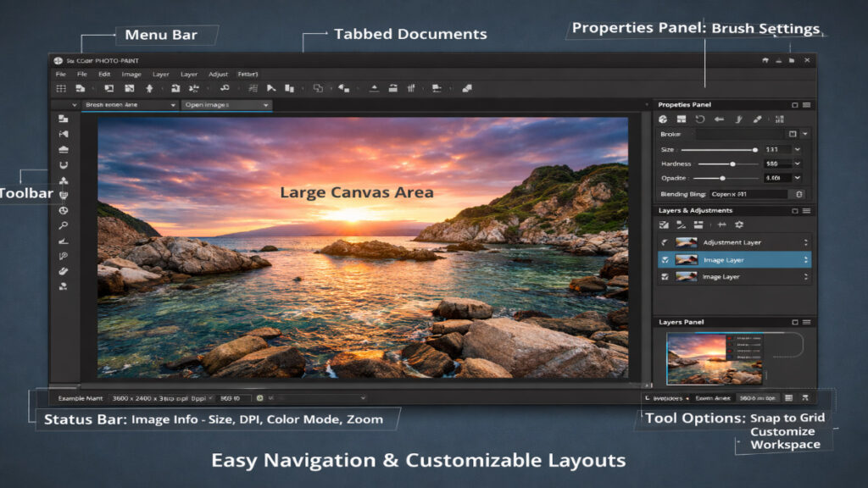Select the Eyedropper icon in Properties Panel
Screen dimensions: 868x488
point(758,119)
